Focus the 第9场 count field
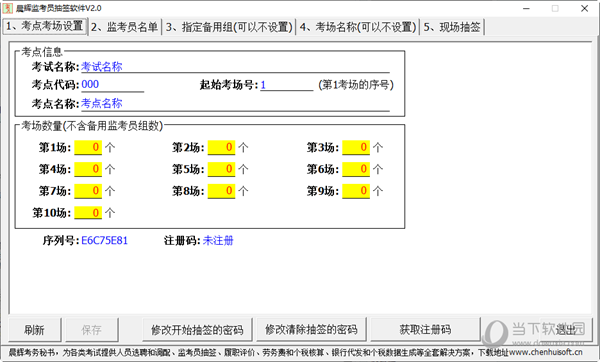The image size is (600, 362). click(356, 191)
